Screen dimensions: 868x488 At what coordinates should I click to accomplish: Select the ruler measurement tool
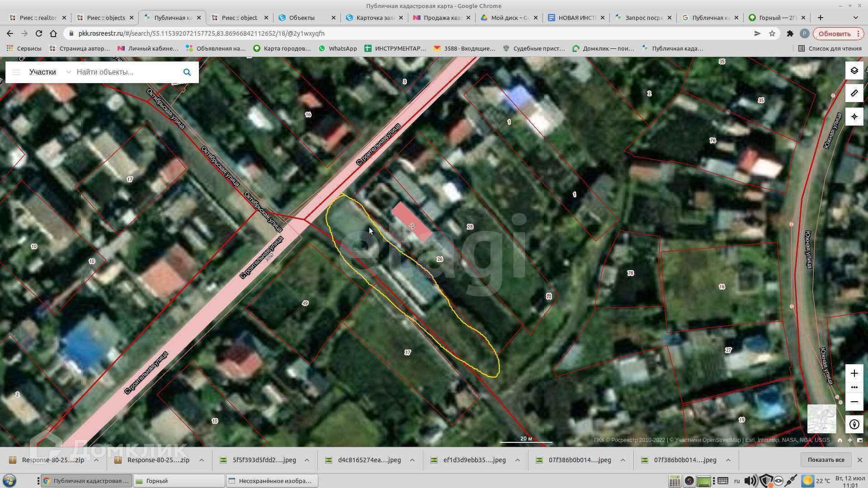[854, 94]
